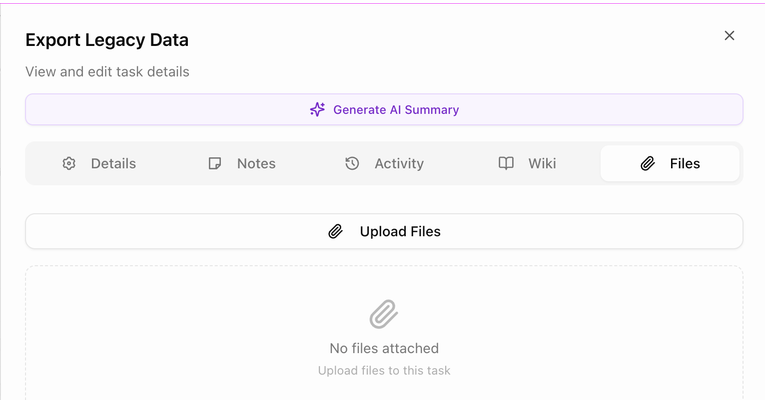Image resolution: width=768 pixels, height=400 pixels.
Task: Click the history clock icon beside Activity
Action: click(352, 164)
